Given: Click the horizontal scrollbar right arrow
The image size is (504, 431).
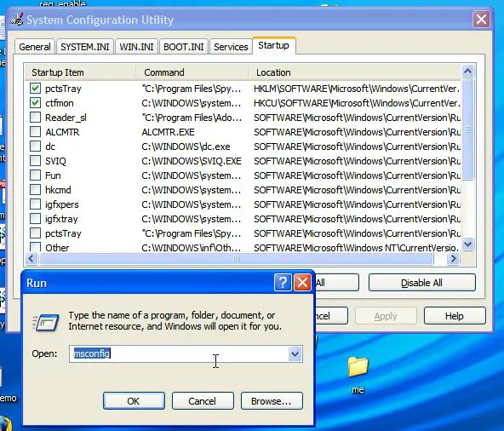Looking at the screenshot, I should pyautogui.click(x=453, y=259).
